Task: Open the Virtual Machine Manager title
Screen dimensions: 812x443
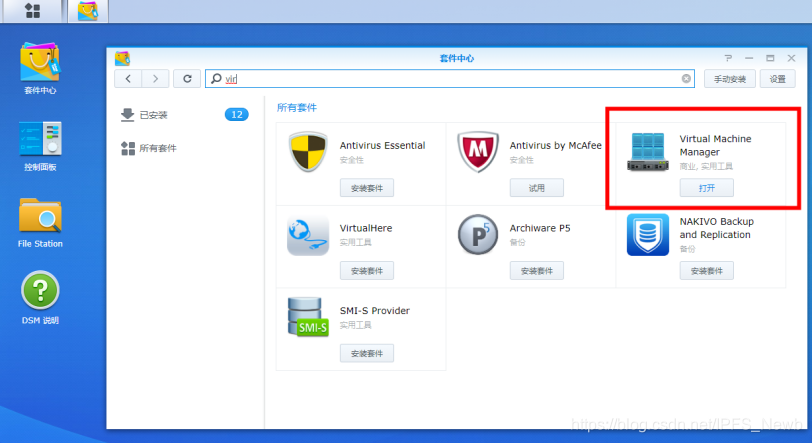Action: 715,145
